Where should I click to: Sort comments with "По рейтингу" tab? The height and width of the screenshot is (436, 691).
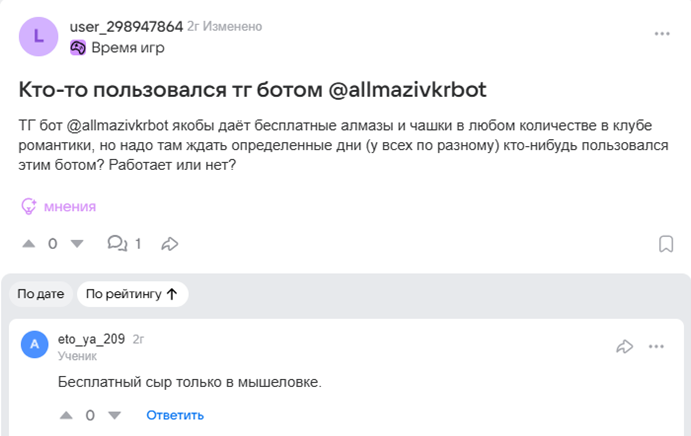click(132, 294)
